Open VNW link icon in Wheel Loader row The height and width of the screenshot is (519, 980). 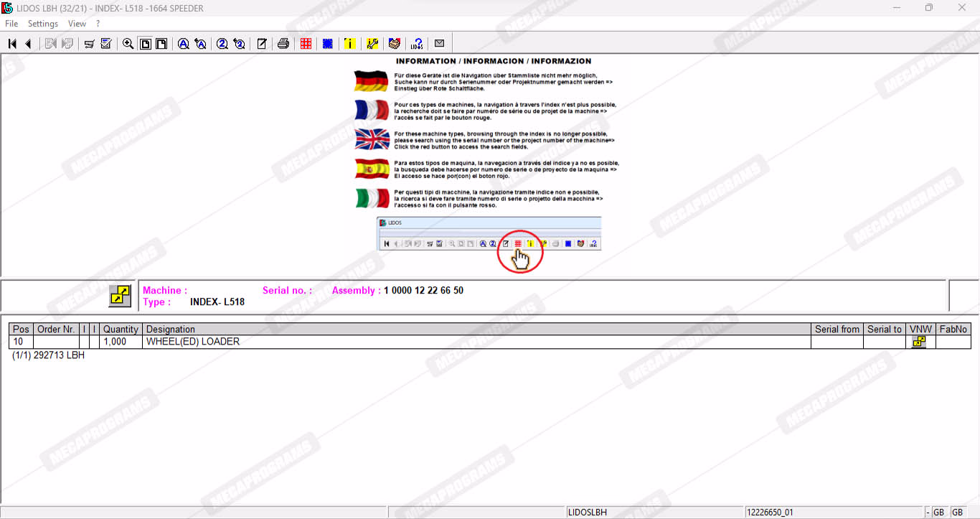pos(919,342)
